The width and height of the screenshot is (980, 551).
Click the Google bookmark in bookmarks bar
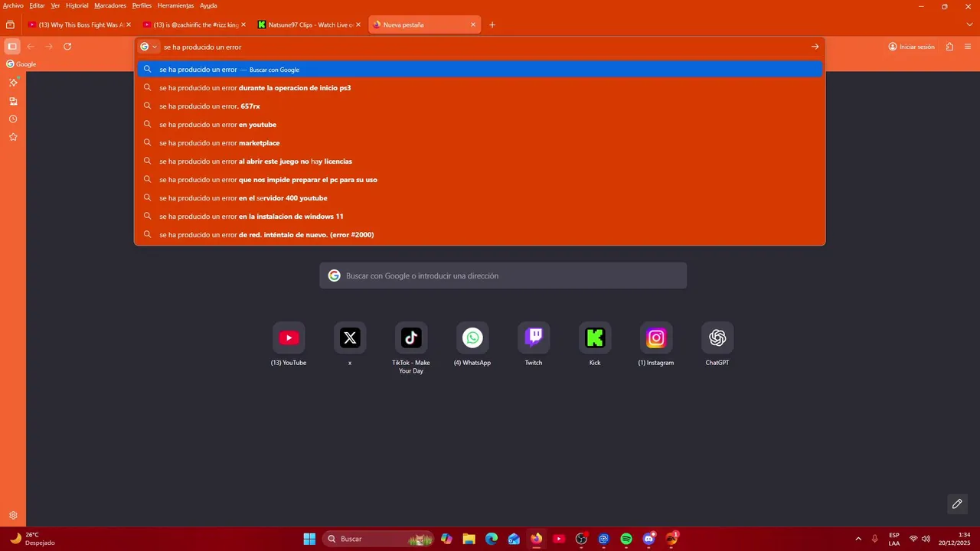[x=21, y=64]
